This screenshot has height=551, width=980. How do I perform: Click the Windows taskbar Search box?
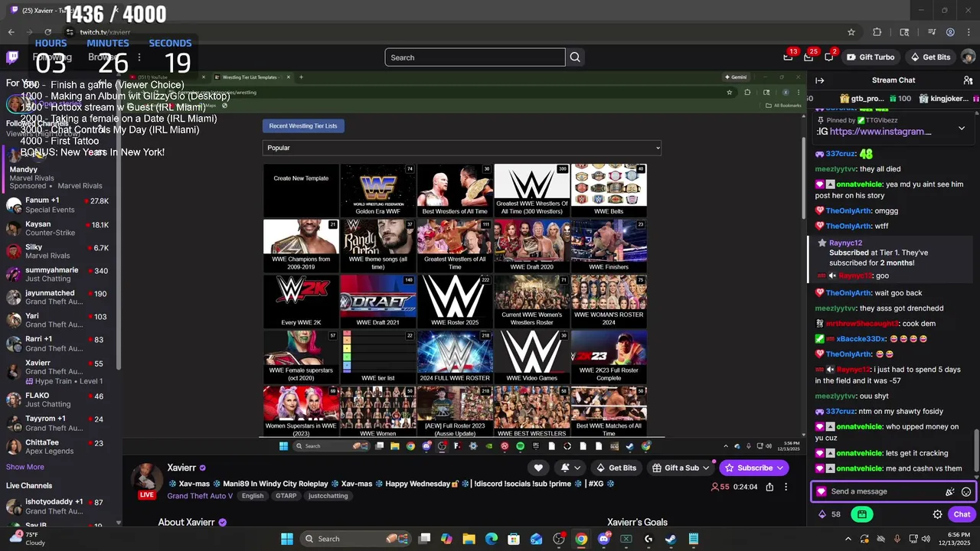(355, 539)
